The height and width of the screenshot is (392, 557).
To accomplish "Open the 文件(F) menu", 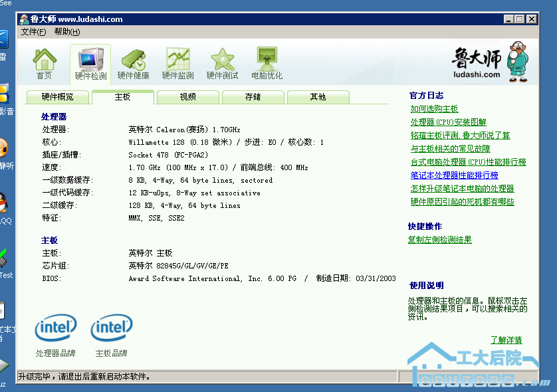I will click(33, 32).
